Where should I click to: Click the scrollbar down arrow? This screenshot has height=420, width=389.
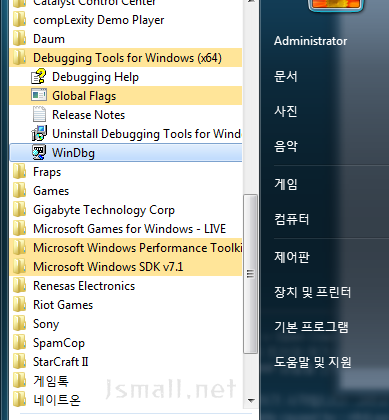[251, 400]
